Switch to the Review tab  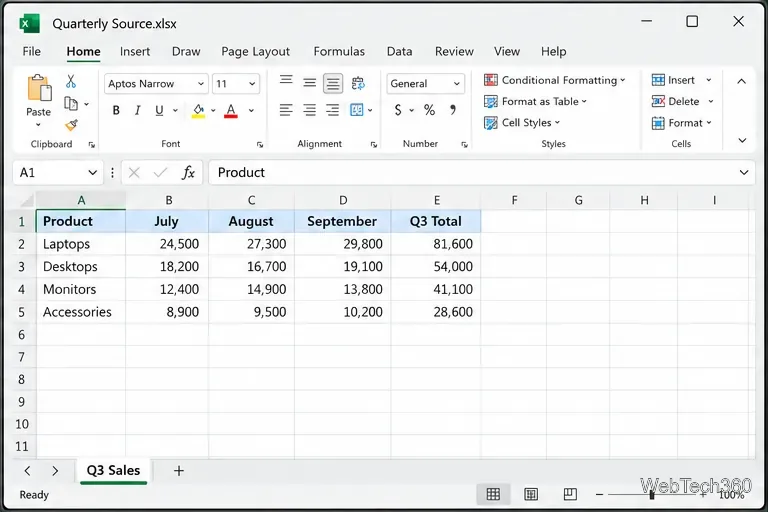coord(454,51)
